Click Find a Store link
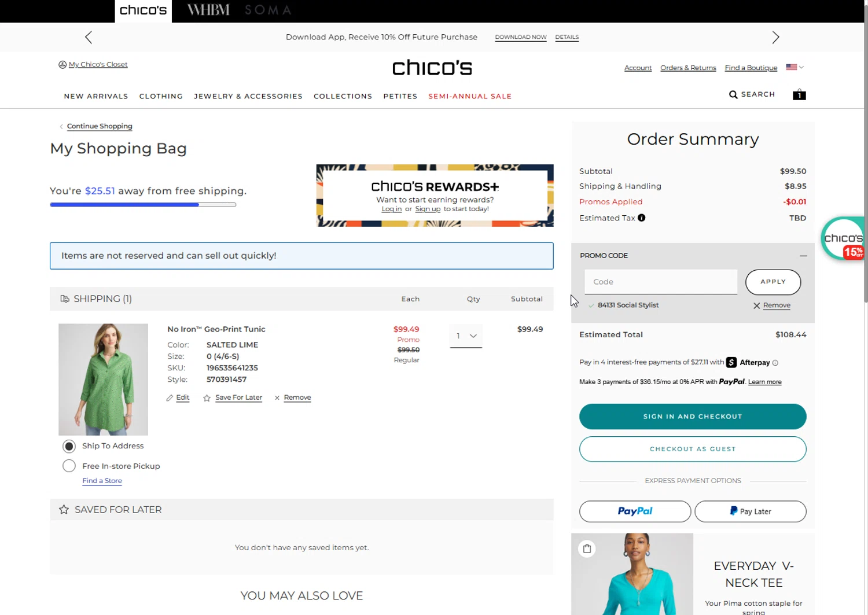Image resolution: width=868 pixels, height=615 pixels. [x=102, y=481]
